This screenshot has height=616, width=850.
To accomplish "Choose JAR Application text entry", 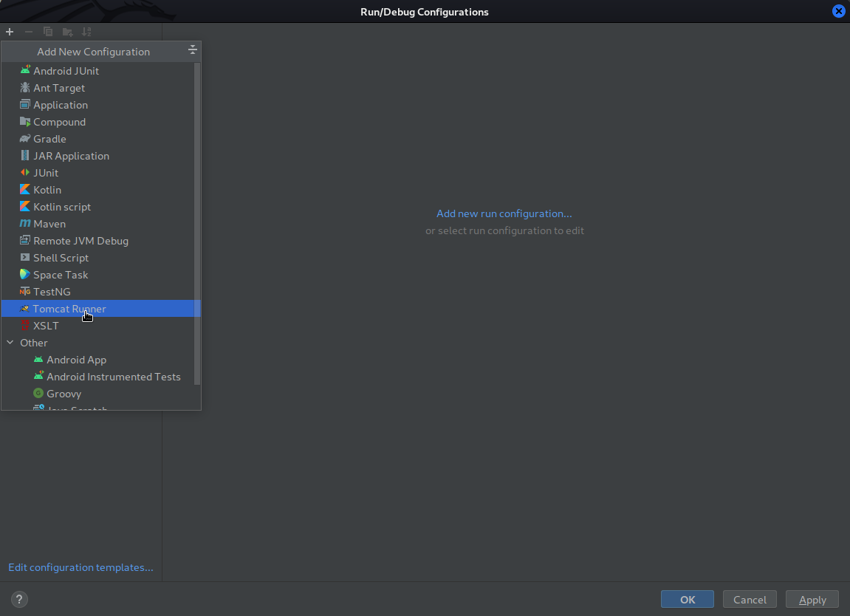I will coord(72,156).
